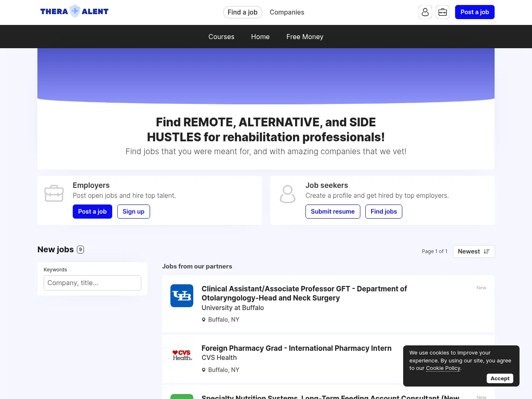Open the Specialty Nutrition Systems job listing

330,397
